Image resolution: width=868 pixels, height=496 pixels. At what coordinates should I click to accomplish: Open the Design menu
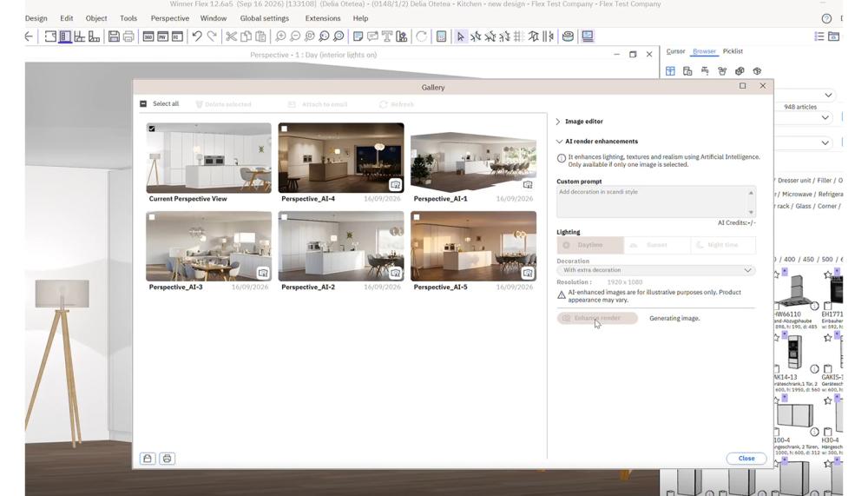pos(36,18)
